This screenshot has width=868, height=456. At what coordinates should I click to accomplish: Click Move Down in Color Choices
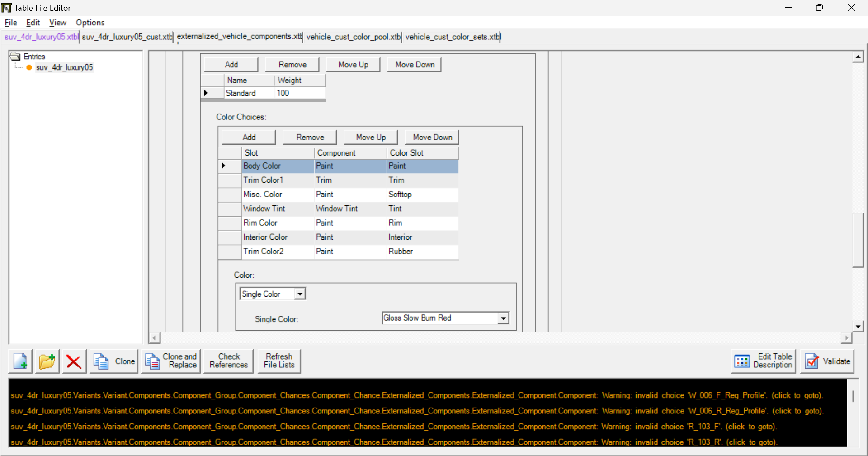432,138
